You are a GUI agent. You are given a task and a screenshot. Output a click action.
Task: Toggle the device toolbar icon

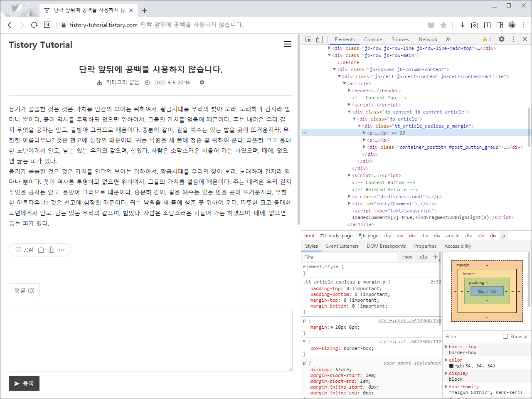[319, 39]
